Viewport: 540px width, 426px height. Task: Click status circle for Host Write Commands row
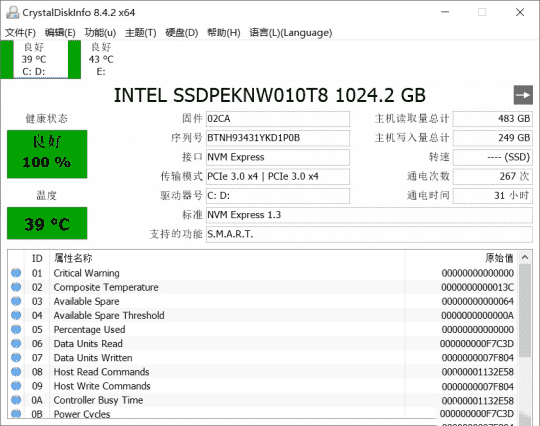(16, 386)
